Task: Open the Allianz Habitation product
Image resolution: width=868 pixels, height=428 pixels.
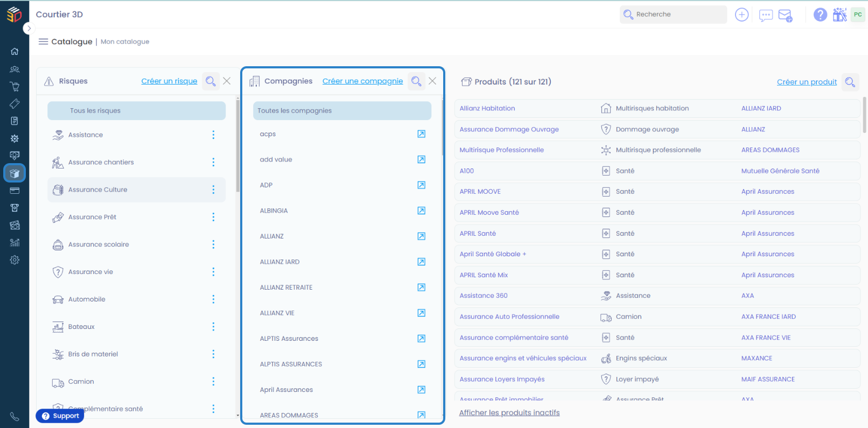Action: (487, 108)
